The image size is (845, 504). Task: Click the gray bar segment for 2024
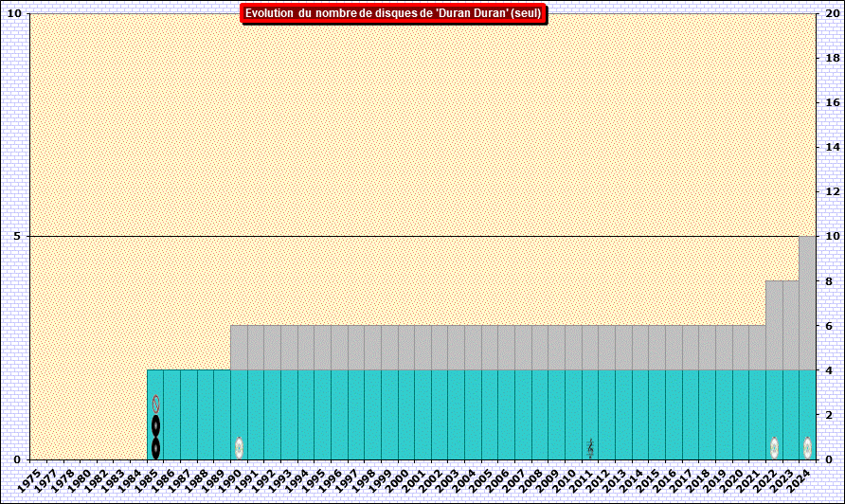(x=807, y=303)
